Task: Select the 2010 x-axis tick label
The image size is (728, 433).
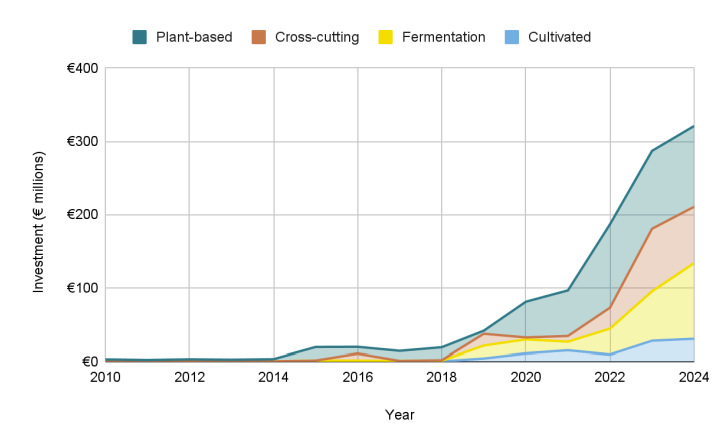Action: click(x=105, y=377)
